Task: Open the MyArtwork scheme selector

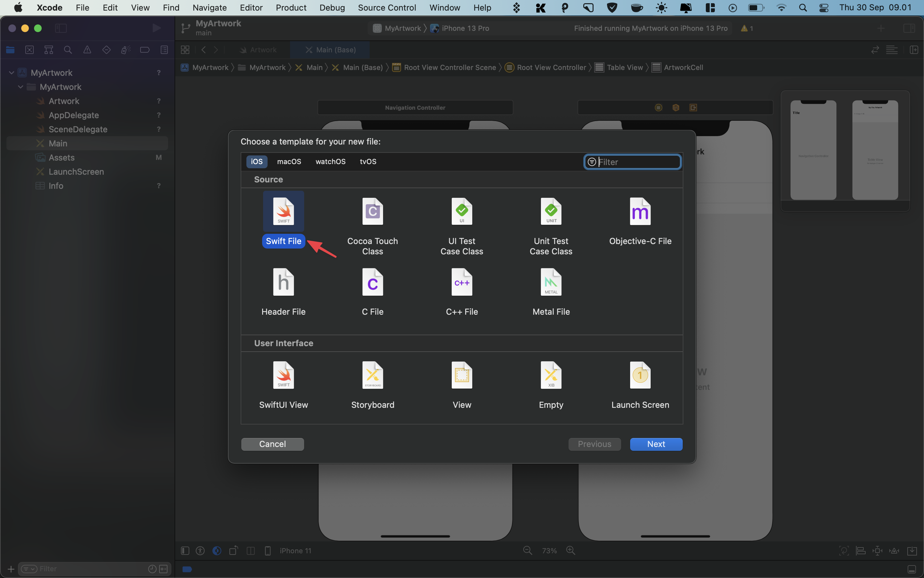Action: coord(397,28)
